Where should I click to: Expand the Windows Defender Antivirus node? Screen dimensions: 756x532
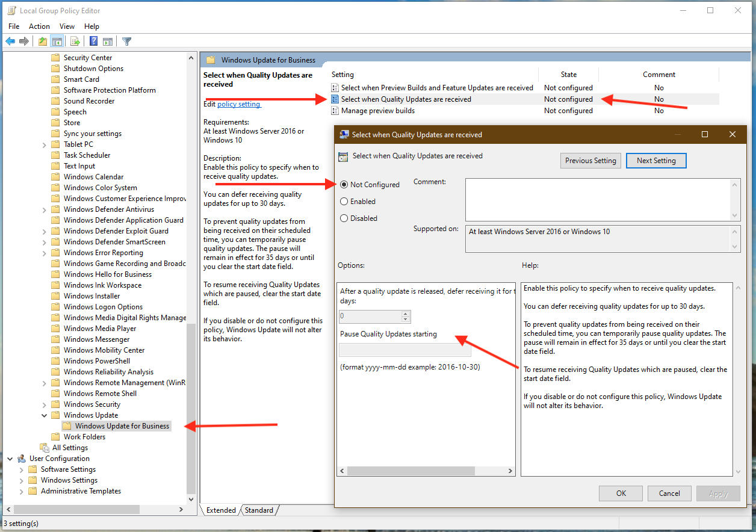tap(45, 209)
